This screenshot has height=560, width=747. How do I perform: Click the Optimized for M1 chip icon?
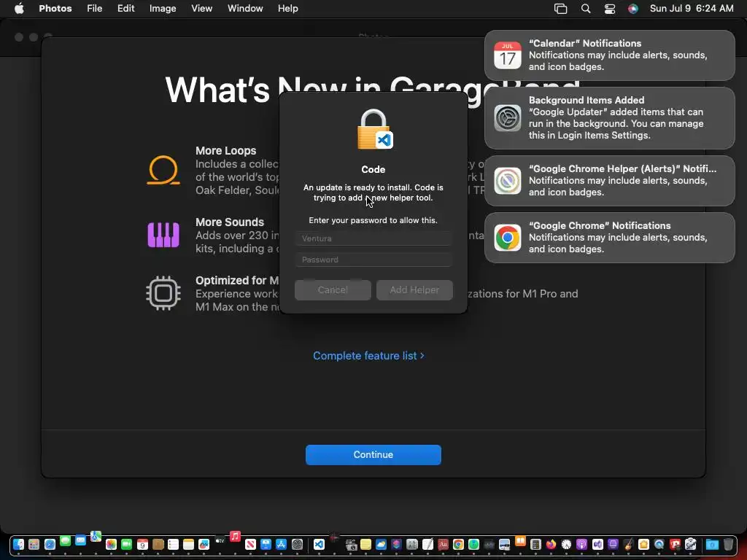click(163, 293)
